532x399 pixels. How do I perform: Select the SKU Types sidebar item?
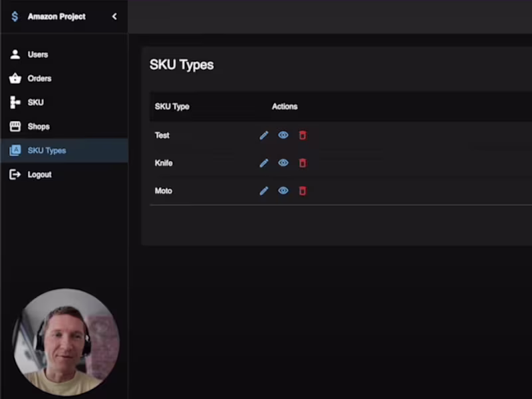coord(64,150)
